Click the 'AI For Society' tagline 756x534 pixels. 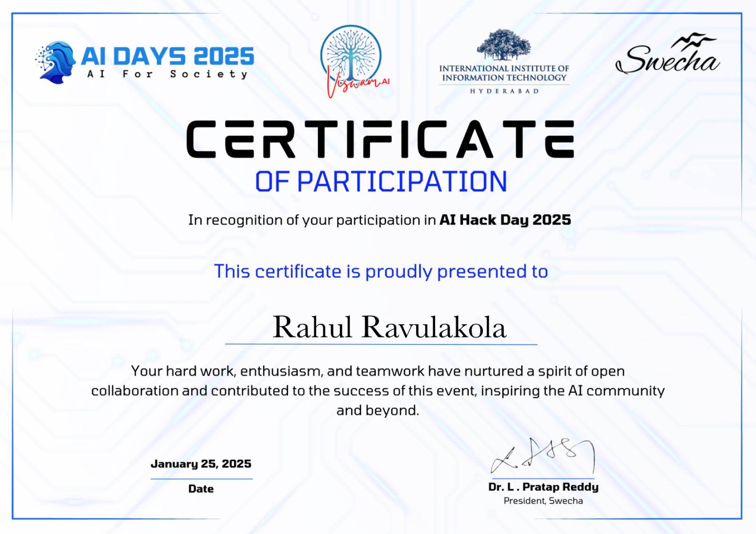coord(167,74)
